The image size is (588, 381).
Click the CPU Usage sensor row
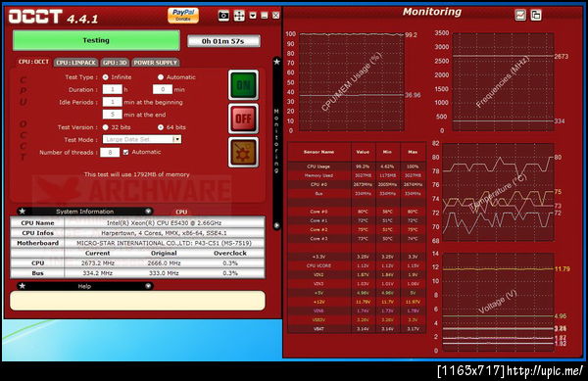click(357, 167)
